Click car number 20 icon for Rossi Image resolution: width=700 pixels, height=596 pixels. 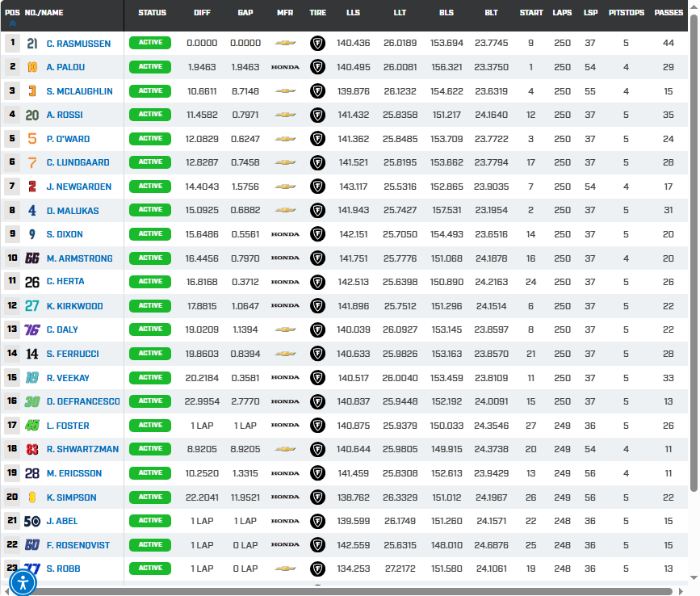click(32, 115)
